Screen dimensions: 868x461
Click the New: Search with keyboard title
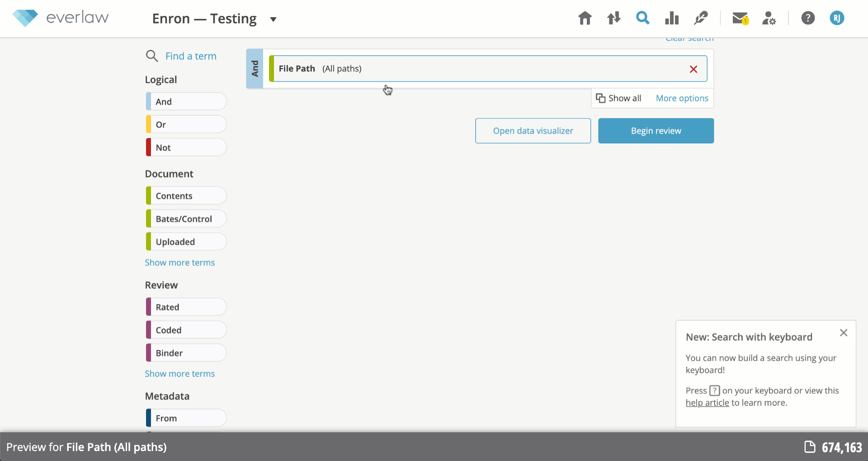pos(749,337)
